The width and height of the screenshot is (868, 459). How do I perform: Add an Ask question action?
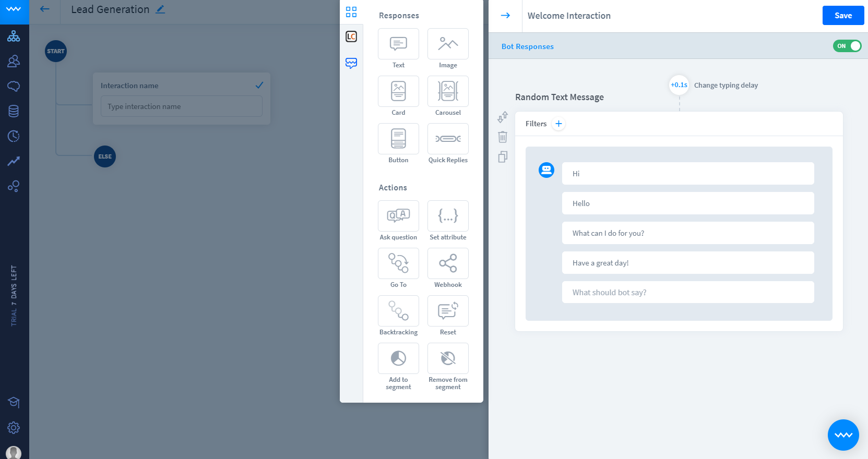pos(398,216)
